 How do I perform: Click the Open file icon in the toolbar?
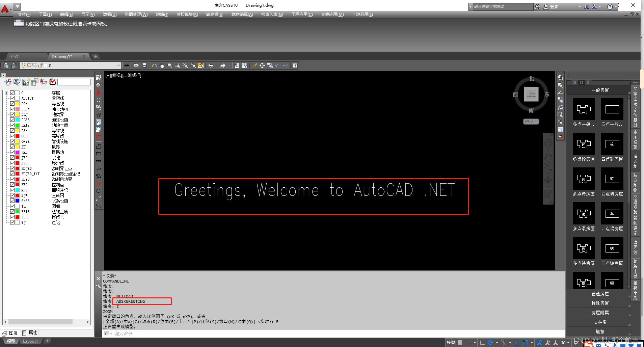click(x=136, y=65)
